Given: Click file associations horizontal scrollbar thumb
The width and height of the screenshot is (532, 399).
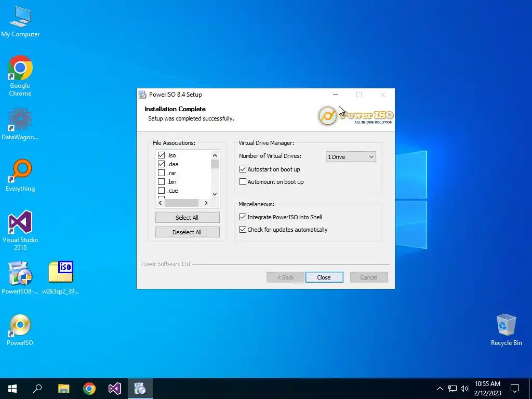Looking at the screenshot, I should [181, 203].
